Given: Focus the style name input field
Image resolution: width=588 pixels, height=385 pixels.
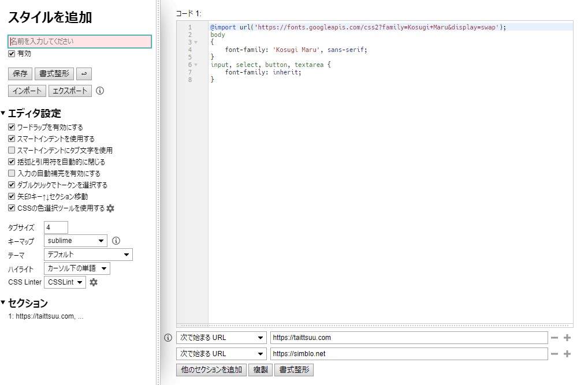Looking at the screenshot, I should coord(80,42).
